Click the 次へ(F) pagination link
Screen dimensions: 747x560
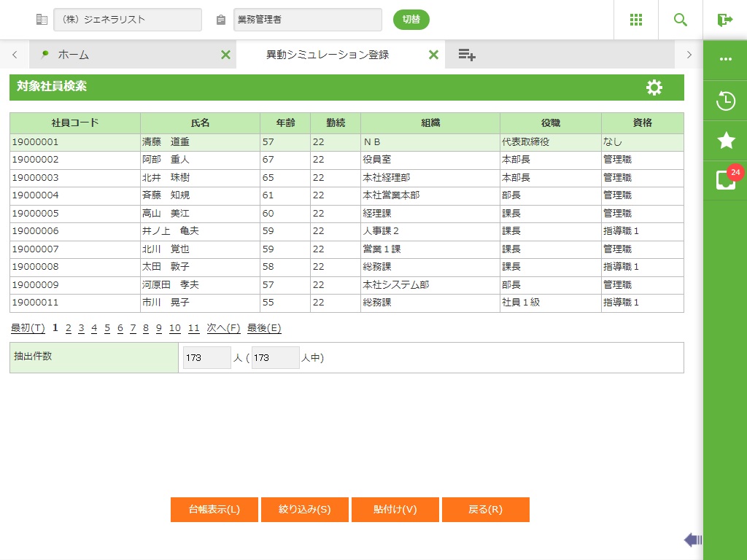click(223, 328)
